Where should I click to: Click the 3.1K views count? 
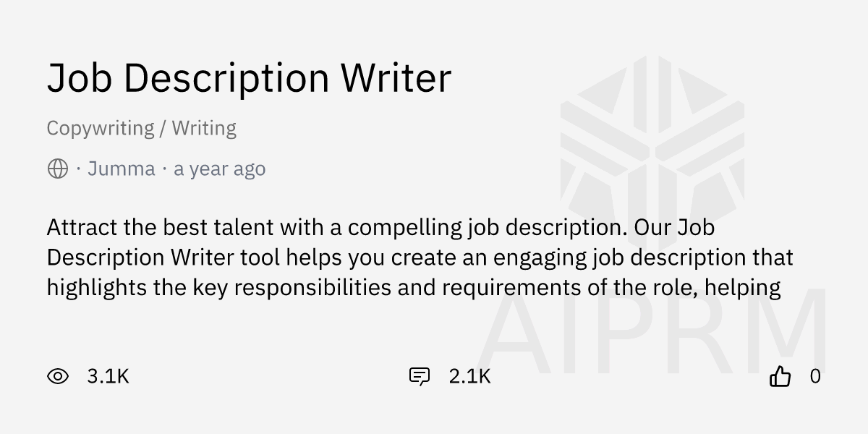108,376
